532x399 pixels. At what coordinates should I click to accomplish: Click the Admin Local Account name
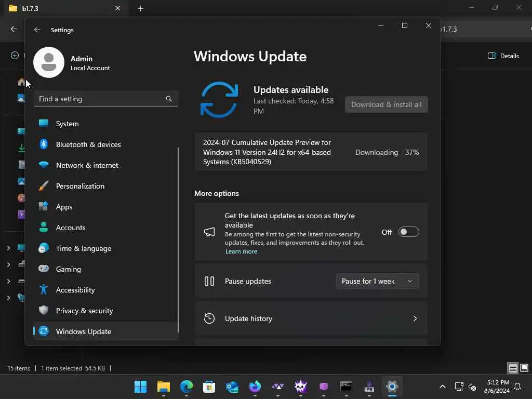(x=90, y=63)
